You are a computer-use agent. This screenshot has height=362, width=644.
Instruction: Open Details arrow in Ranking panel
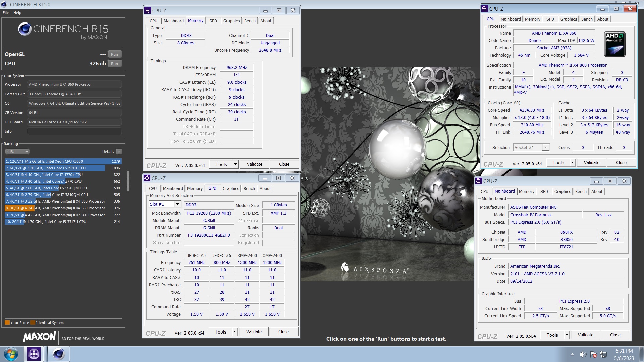(119, 152)
